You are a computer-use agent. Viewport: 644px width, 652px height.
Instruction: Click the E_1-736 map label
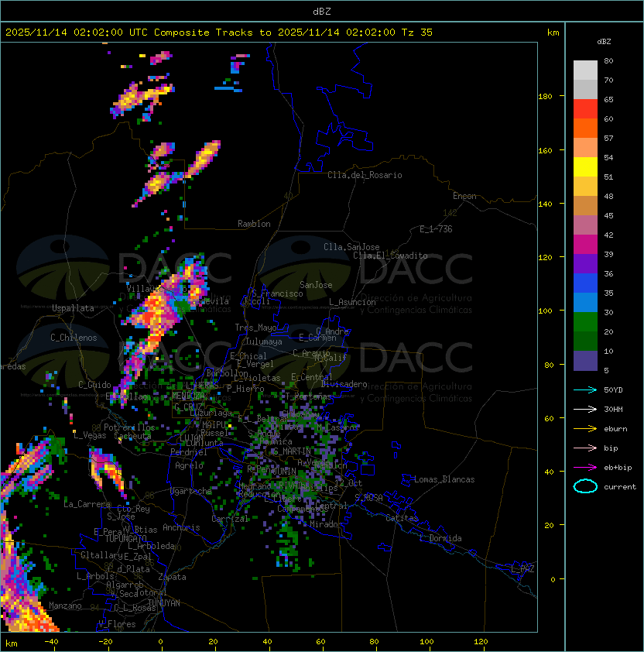pos(436,229)
